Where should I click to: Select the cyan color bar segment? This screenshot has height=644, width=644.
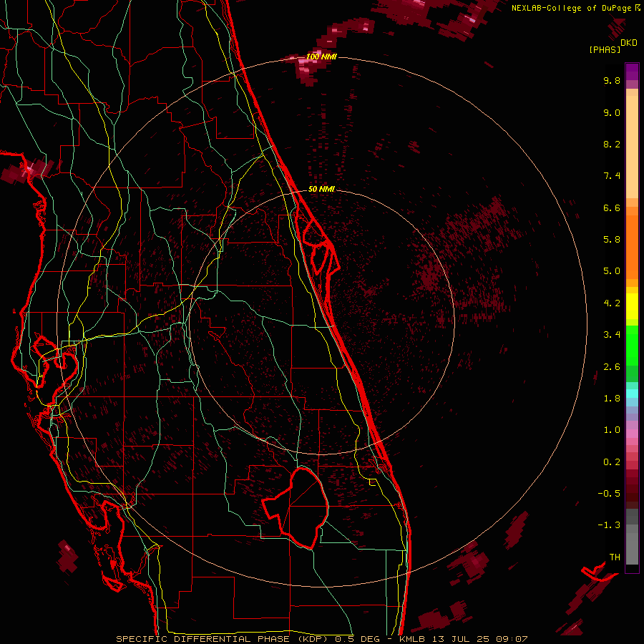(632, 393)
